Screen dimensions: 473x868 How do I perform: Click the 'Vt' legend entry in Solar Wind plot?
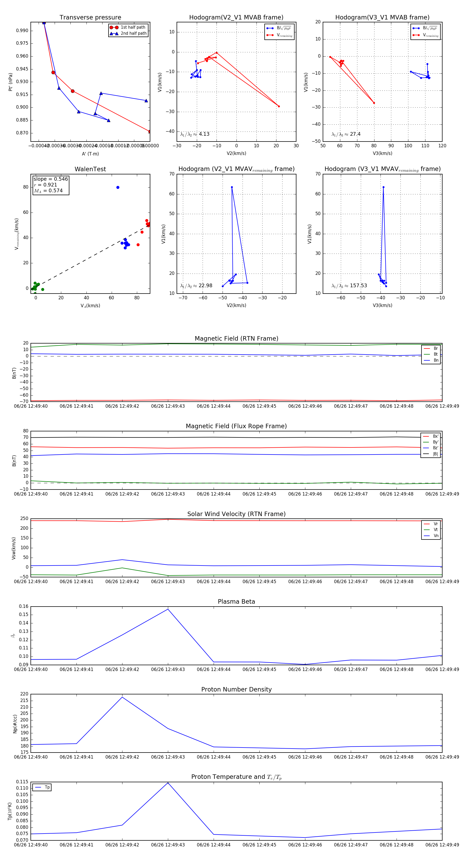(x=436, y=530)
